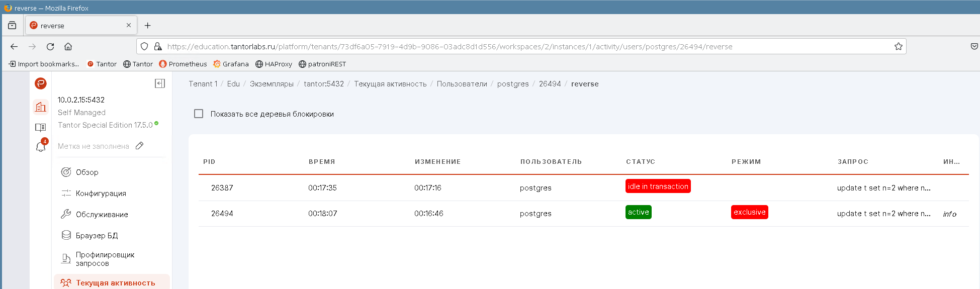Viewport: 980px width, 289px height.
Task: Open the instances building icon in sidebar
Action: [x=41, y=107]
